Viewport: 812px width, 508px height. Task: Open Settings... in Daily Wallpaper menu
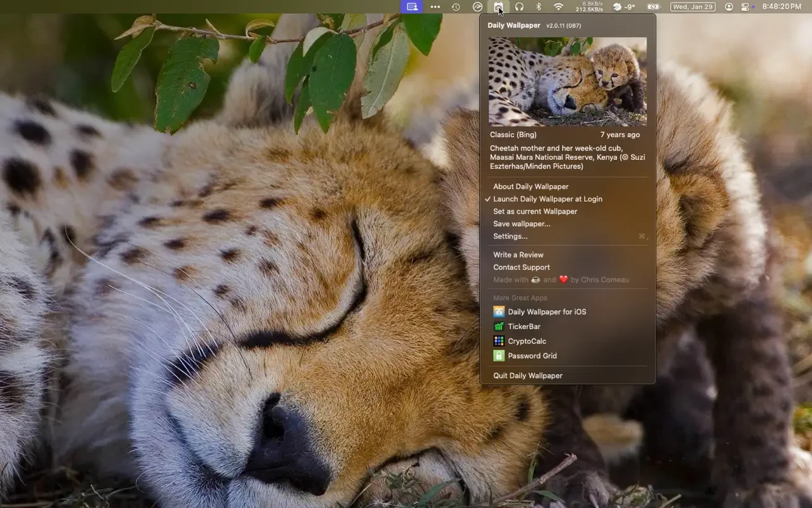coord(510,236)
